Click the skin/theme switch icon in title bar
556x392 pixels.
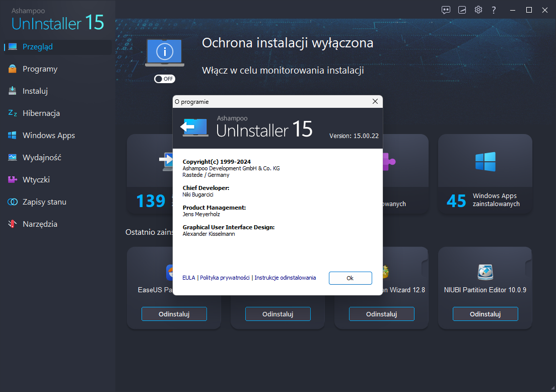pyautogui.click(x=462, y=10)
